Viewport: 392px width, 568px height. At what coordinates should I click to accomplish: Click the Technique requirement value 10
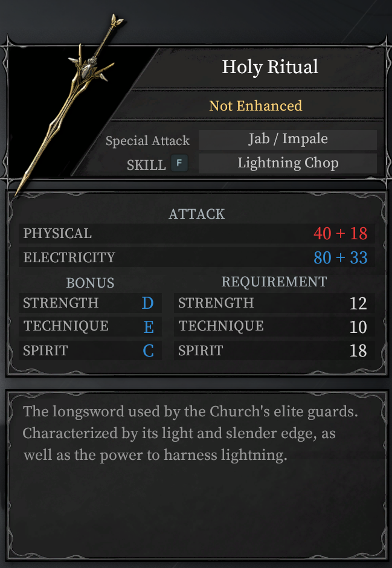click(358, 327)
